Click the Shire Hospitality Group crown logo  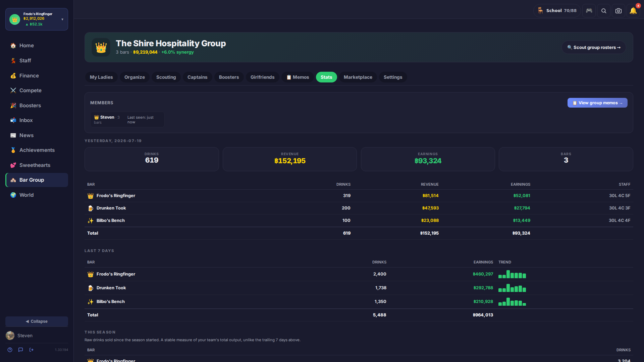101,47
